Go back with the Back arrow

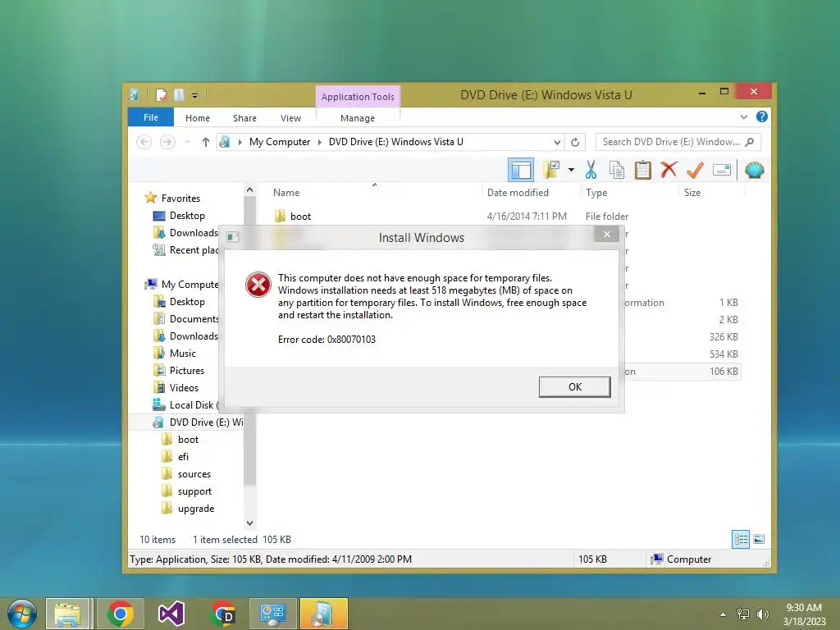click(x=144, y=142)
